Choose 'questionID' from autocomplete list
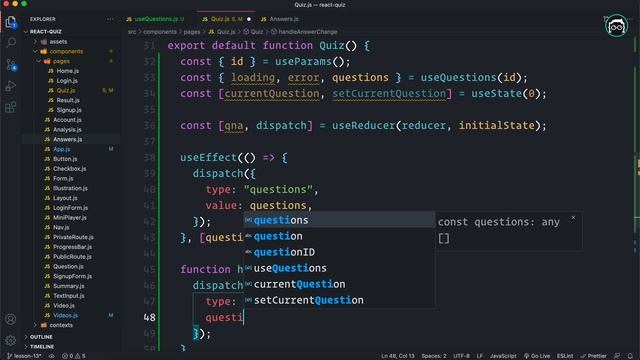Screen dimensions: 640x360 click(x=339, y=252)
